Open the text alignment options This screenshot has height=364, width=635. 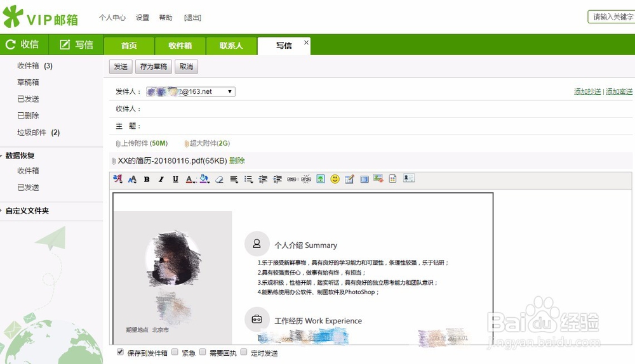(234, 179)
